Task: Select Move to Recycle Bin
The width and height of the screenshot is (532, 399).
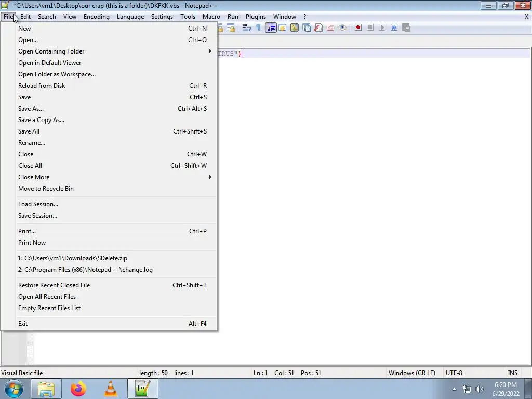Action: [109, 188]
